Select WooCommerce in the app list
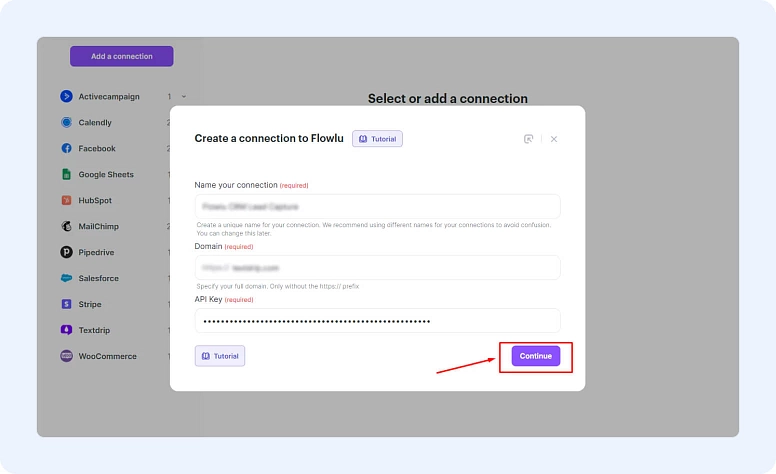 [x=107, y=356]
